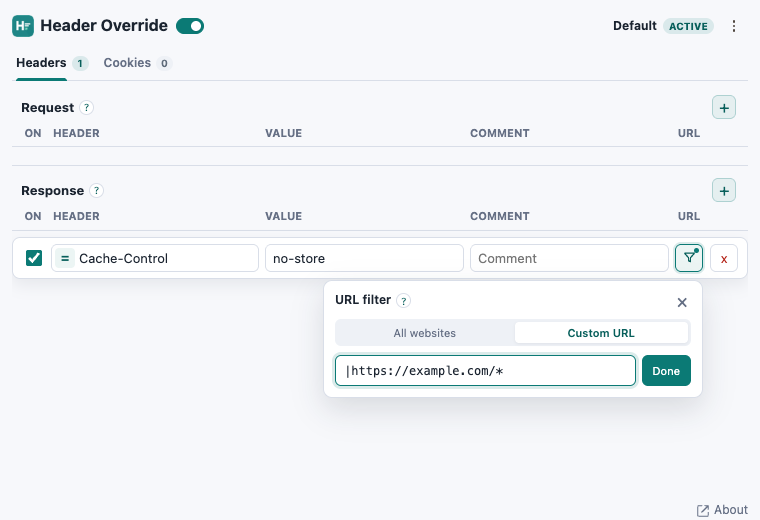Click the custom URL pattern input
The width and height of the screenshot is (760, 520).
point(485,371)
